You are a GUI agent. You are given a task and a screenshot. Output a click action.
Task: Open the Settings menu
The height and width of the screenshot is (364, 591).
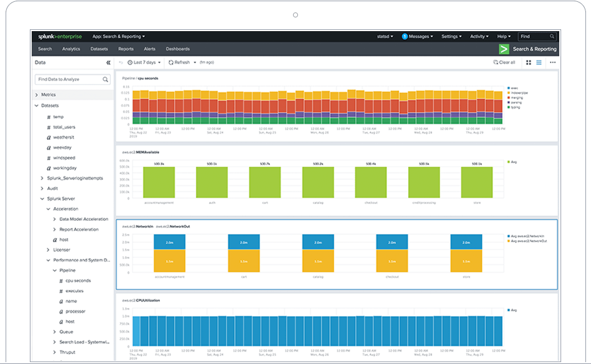(452, 36)
